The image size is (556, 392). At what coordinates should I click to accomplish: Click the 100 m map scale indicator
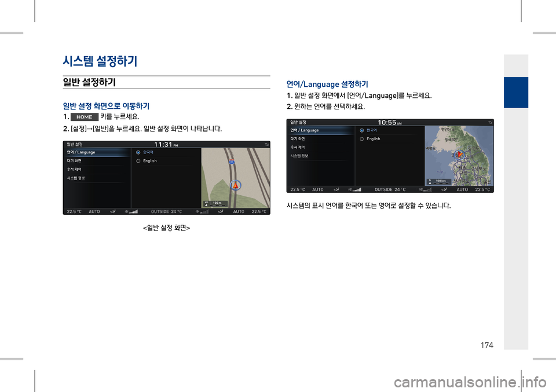click(215, 203)
